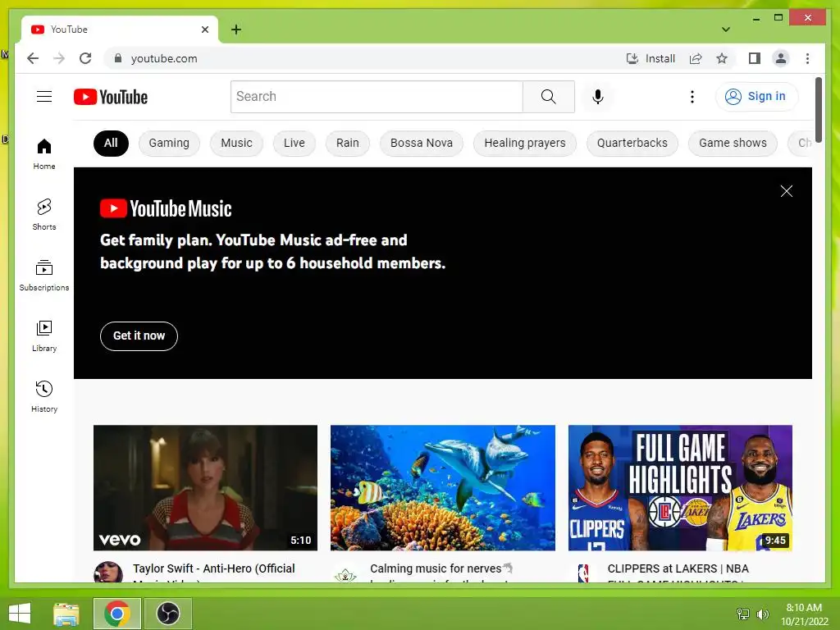Install the YouTube app from address bar
Screen dimensions: 840x630
point(651,58)
